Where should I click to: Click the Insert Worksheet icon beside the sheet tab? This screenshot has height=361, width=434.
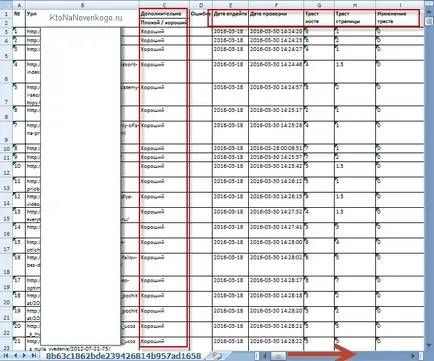[217, 356]
